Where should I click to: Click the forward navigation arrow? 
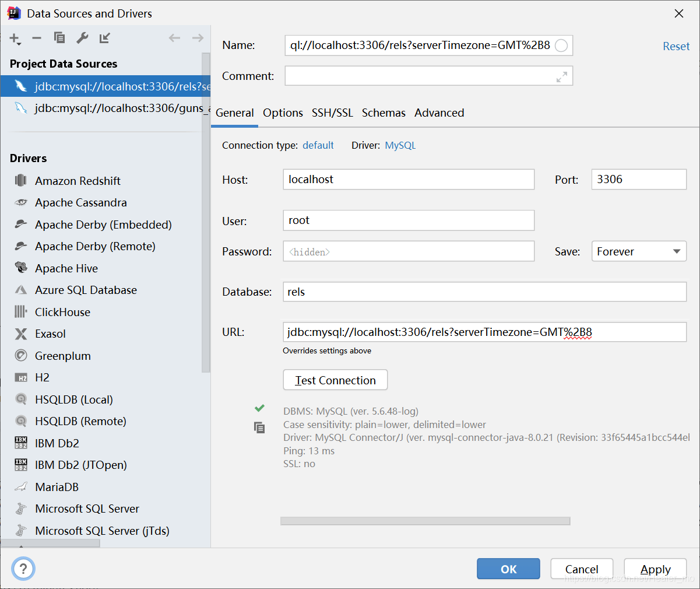pyautogui.click(x=197, y=37)
